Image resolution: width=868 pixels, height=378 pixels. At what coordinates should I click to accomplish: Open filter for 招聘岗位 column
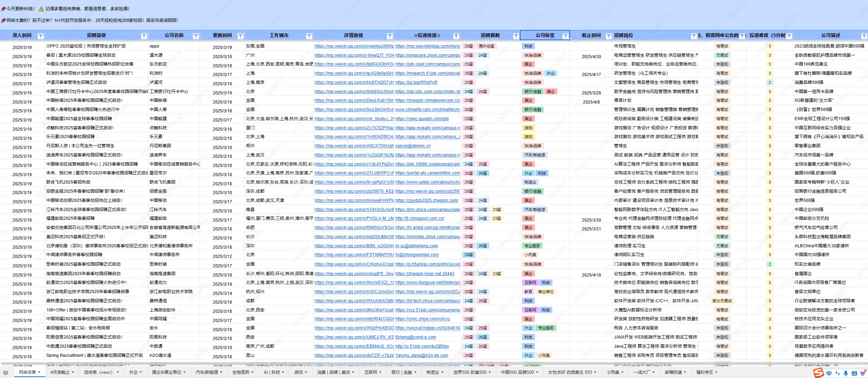tap(693, 36)
